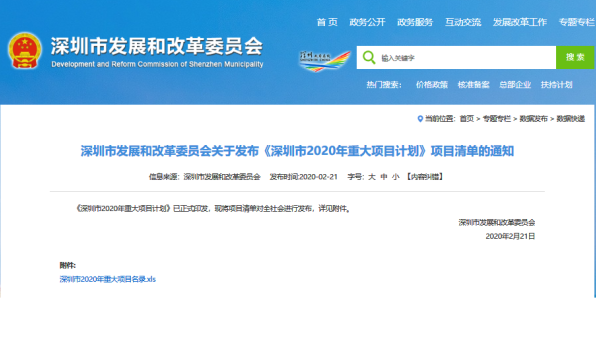Screen dimensions: 596x360
Task: Click the magnifier icon in search box
Action: [369, 57]
